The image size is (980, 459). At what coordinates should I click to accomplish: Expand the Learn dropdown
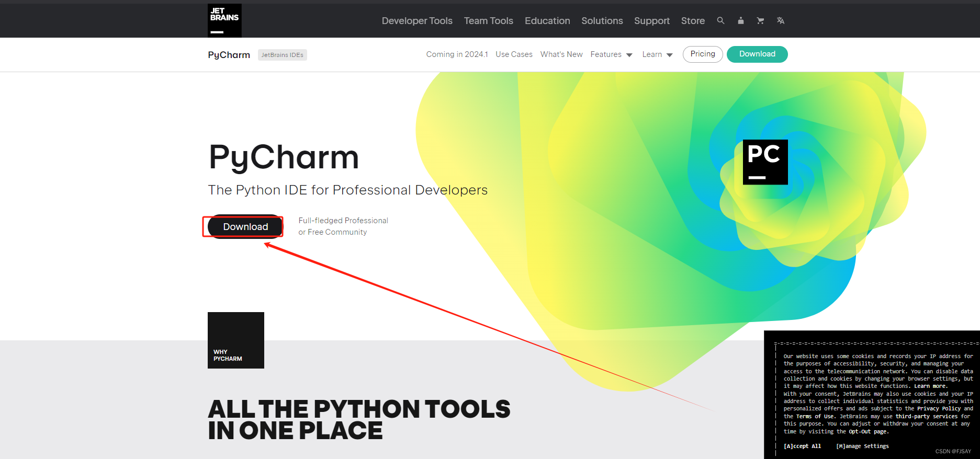[x=657, y=54]
